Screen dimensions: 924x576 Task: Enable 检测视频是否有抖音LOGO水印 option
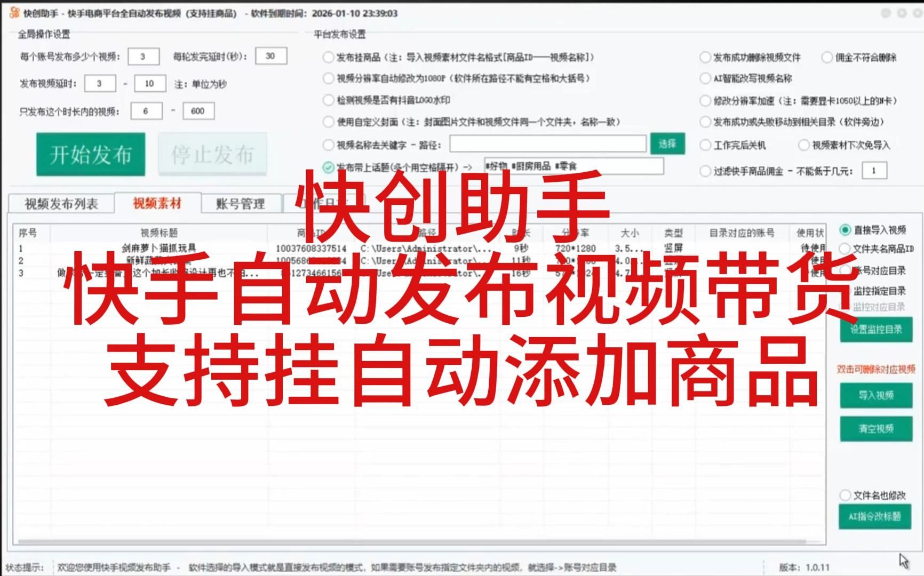pos(328,100)
